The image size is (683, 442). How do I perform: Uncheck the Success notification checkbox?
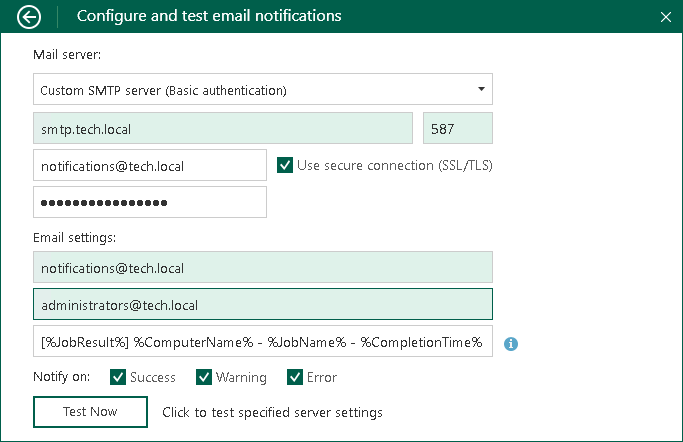[118, 377]
